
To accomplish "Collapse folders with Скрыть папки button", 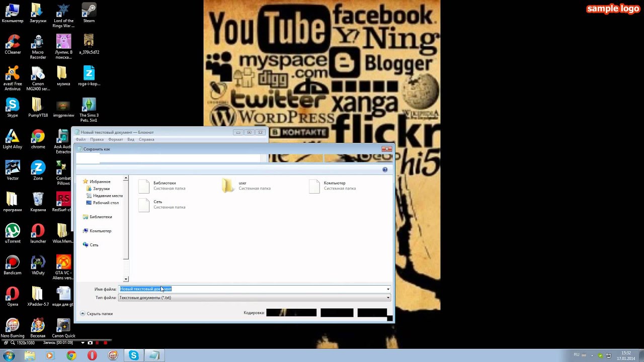I will pyautogui.click(x=96, y=314).
